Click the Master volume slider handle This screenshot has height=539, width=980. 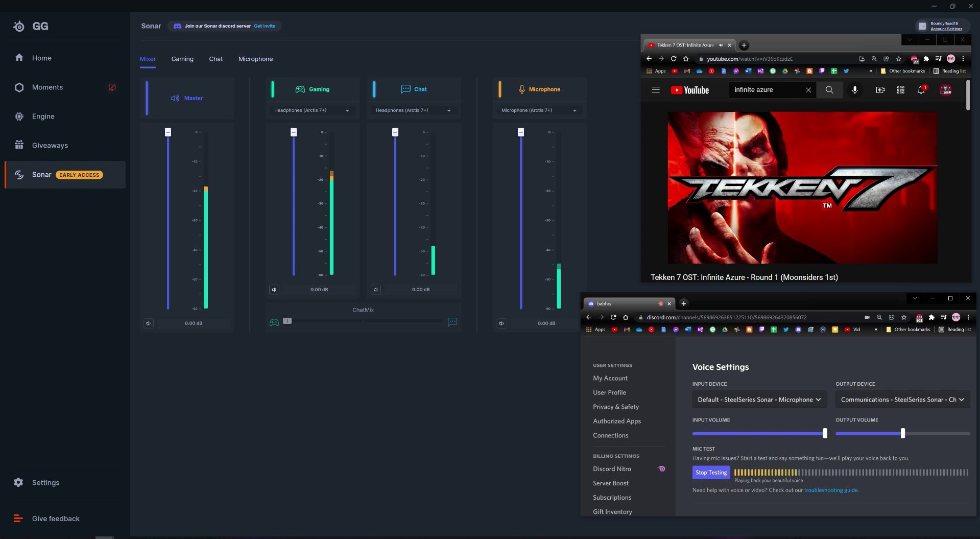coord(168,132)
